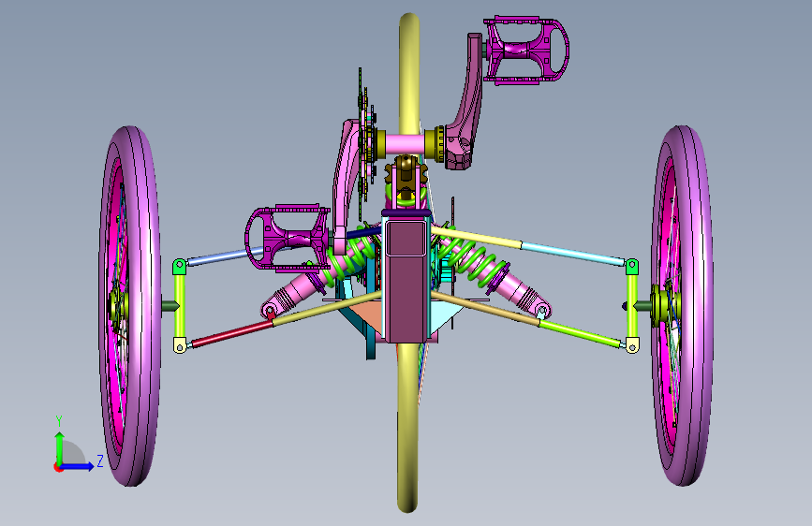Select the dark green left axle stub
The width and height of the screenshot is (812, 526).
(170, 306)
